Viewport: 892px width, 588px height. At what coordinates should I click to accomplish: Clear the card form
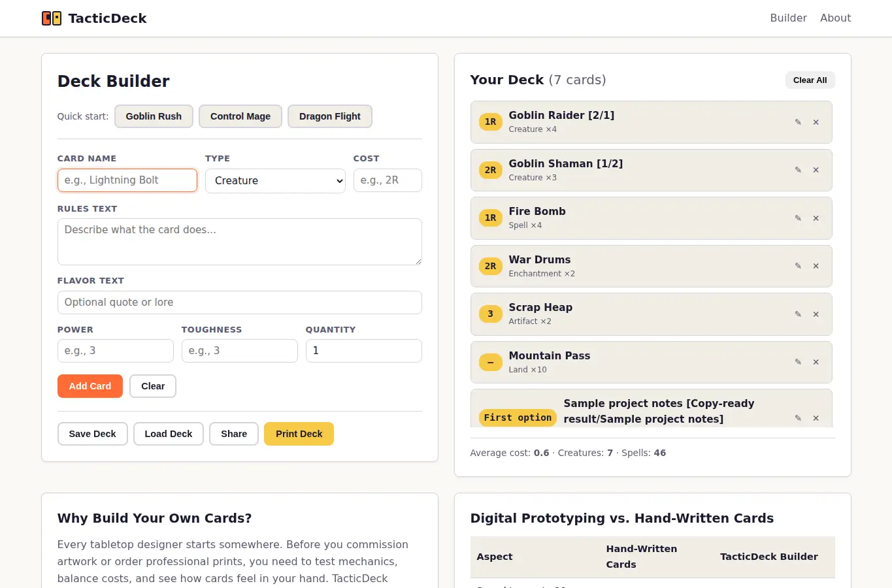[153, 386]
